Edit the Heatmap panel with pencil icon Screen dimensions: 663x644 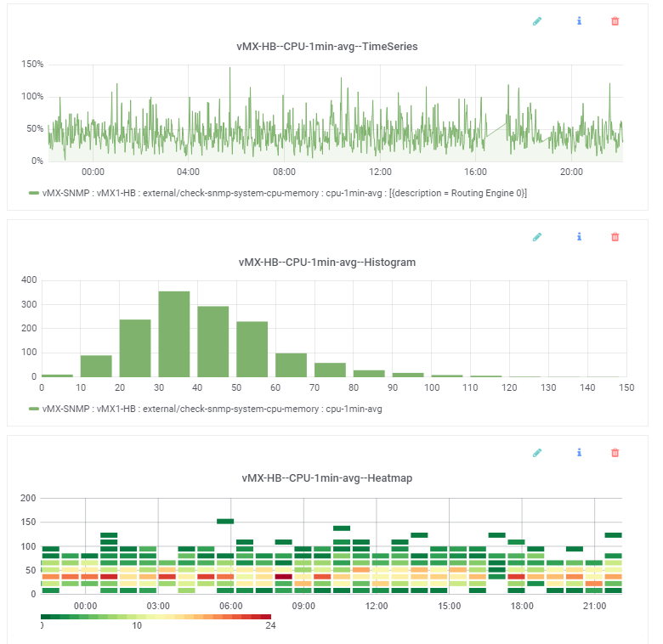[x=537, y=453]
